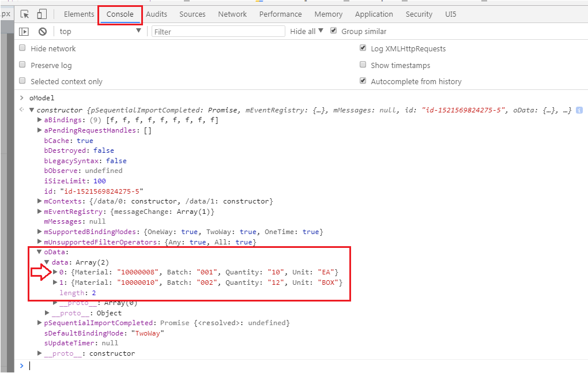The image size is (588, 373).
Task: Select the id "id-1521569824275-5" property row
Action: point(94,191)
